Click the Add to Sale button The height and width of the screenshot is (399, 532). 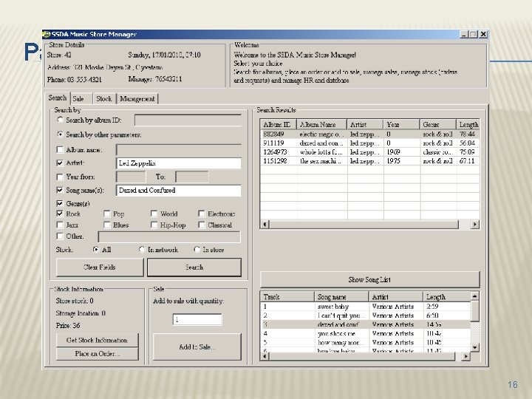(x=197, y=347)
